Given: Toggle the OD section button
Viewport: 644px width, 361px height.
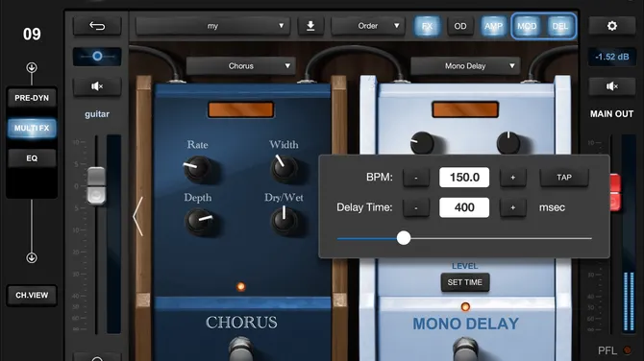Looking at the screenshot, I should coord(460,26).
